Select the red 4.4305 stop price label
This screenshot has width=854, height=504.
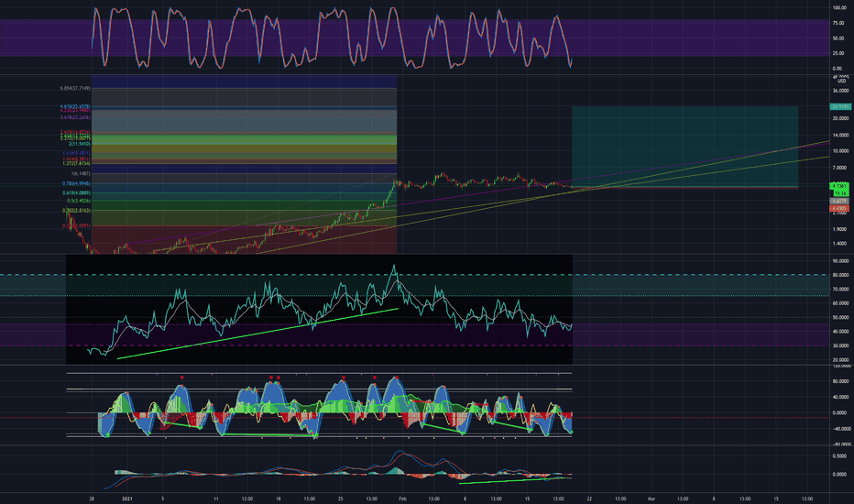coord(839,209)
